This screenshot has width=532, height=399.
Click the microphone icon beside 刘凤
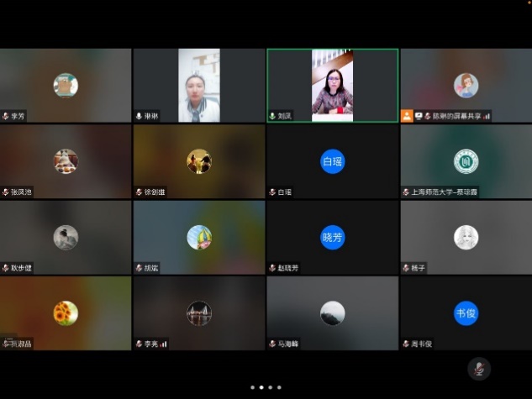[x=272, y=116]
